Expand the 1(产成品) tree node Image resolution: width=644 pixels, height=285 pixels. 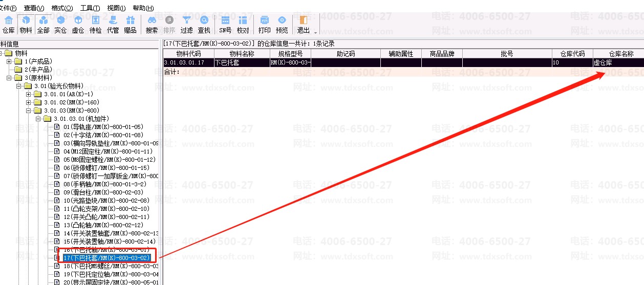[9, 61]
